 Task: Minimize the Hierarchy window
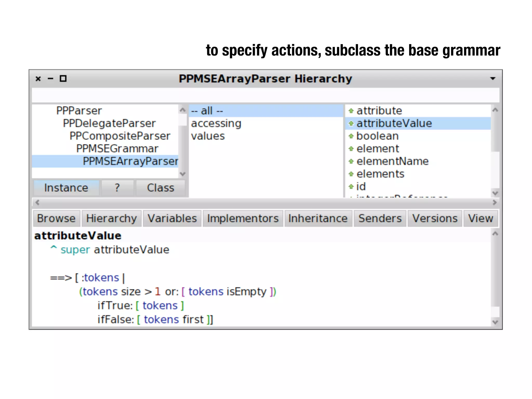tap(51, 78)
